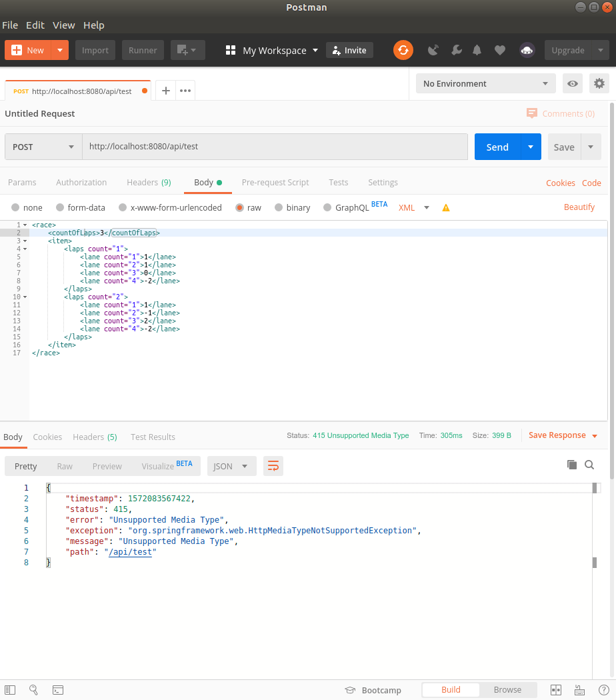The height and width of the screenshot is (700, 616).
Task: Open the View menu
Action: [64, 25]
